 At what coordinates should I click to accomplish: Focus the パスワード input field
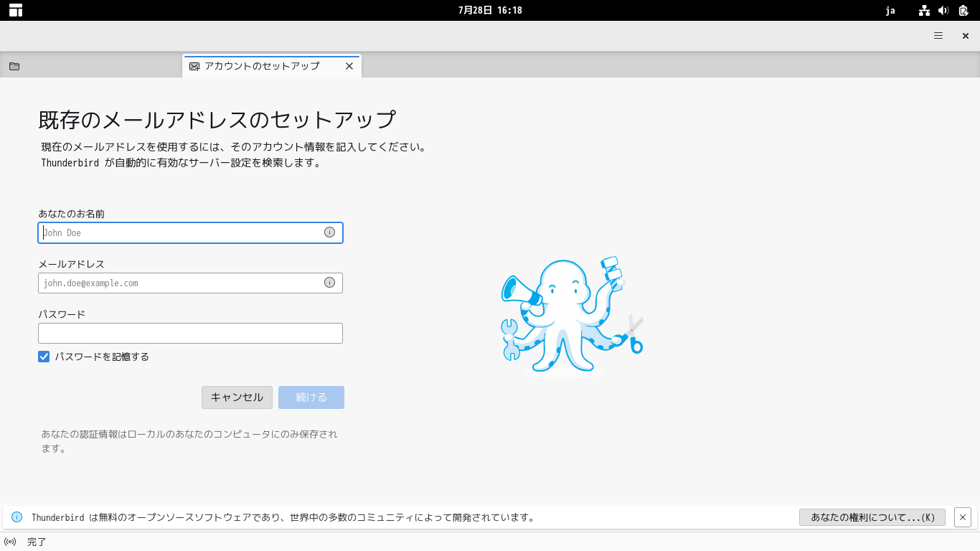click(x=190, y=333)
